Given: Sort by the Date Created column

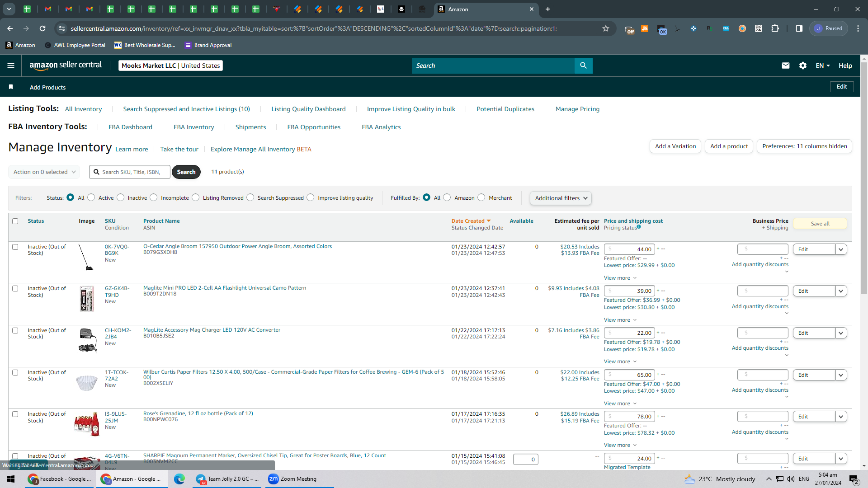Looking at the screenshot, I should [471, 221].
